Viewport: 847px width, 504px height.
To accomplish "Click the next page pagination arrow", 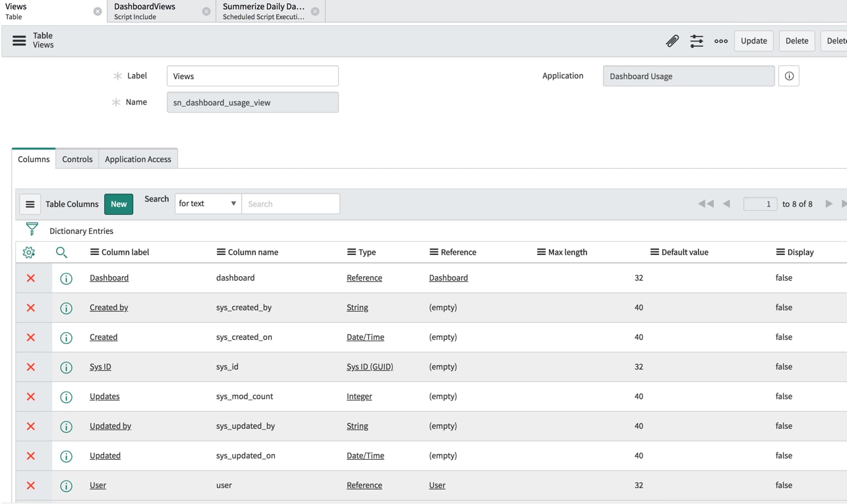I will 829,204.
